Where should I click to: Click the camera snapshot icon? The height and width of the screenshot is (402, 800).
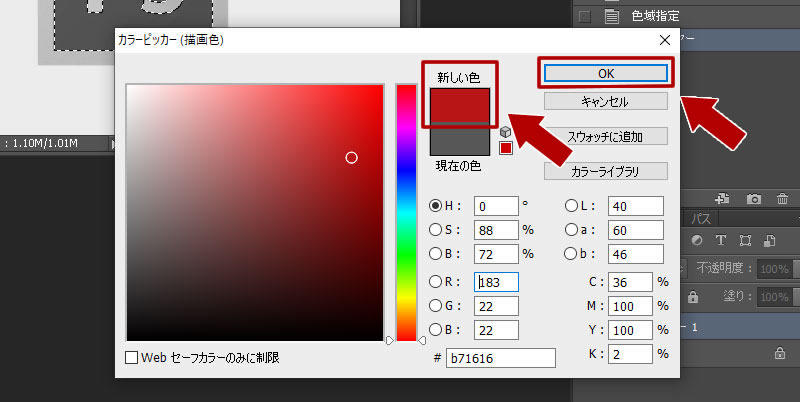click(x=754, y=199)
